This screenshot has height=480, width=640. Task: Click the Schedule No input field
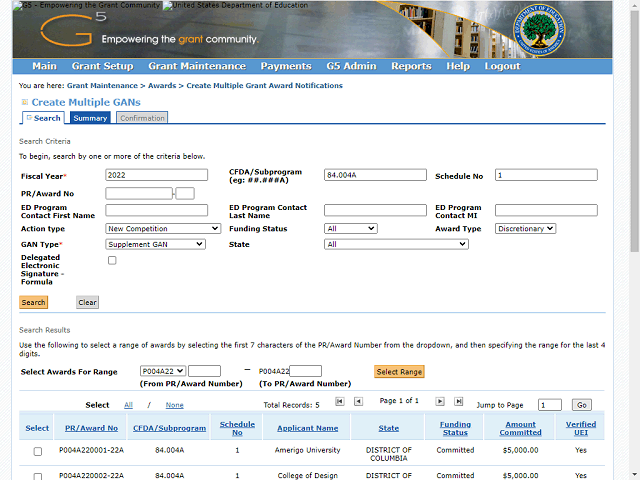(546, 175)
